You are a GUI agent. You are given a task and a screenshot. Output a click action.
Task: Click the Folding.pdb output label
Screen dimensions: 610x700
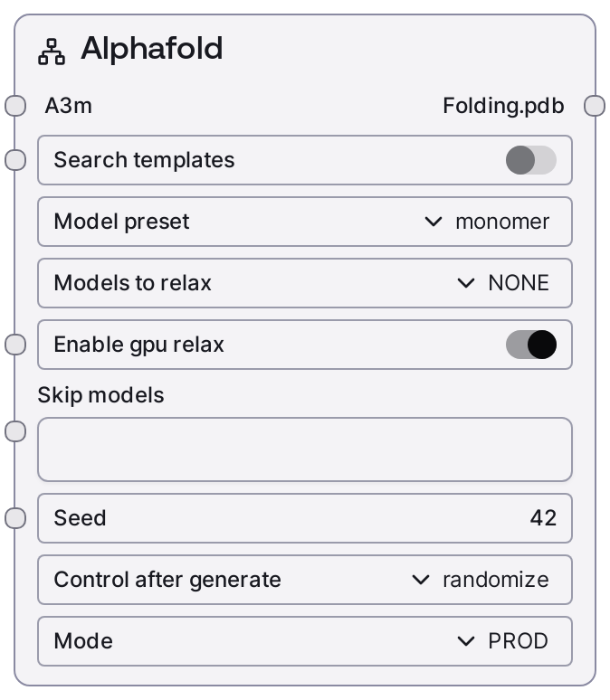click(x=503, y=106)
